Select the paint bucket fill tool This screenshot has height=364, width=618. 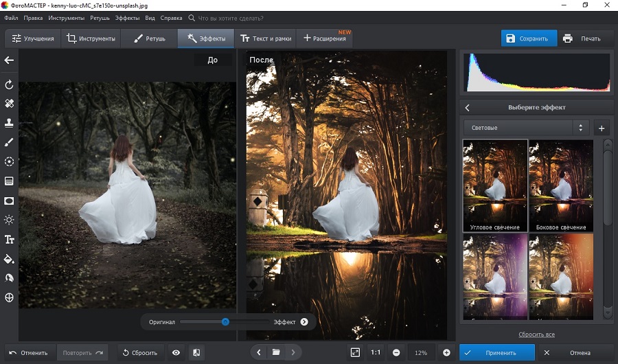tap(9, 259)
